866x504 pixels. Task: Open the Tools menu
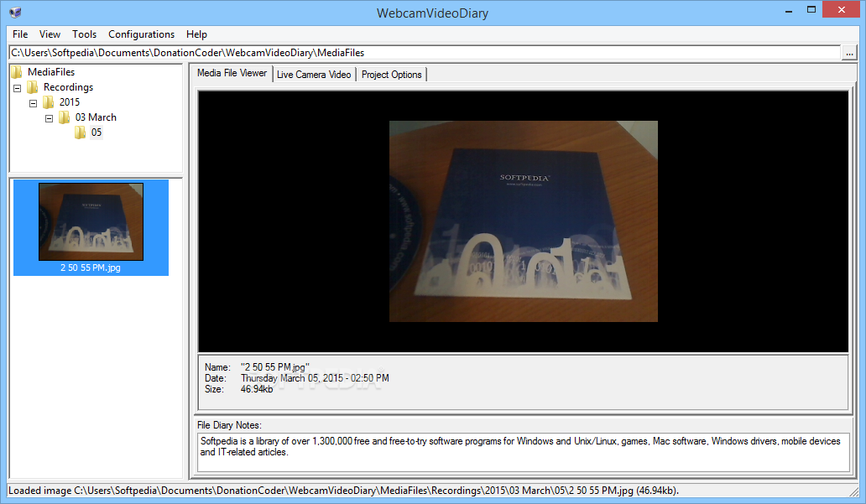(84, 34)
